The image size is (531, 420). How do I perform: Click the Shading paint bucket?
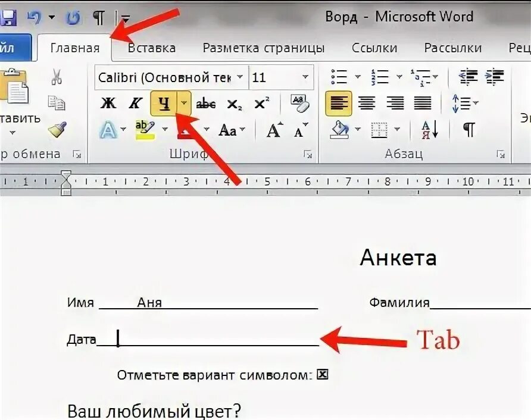340,130
